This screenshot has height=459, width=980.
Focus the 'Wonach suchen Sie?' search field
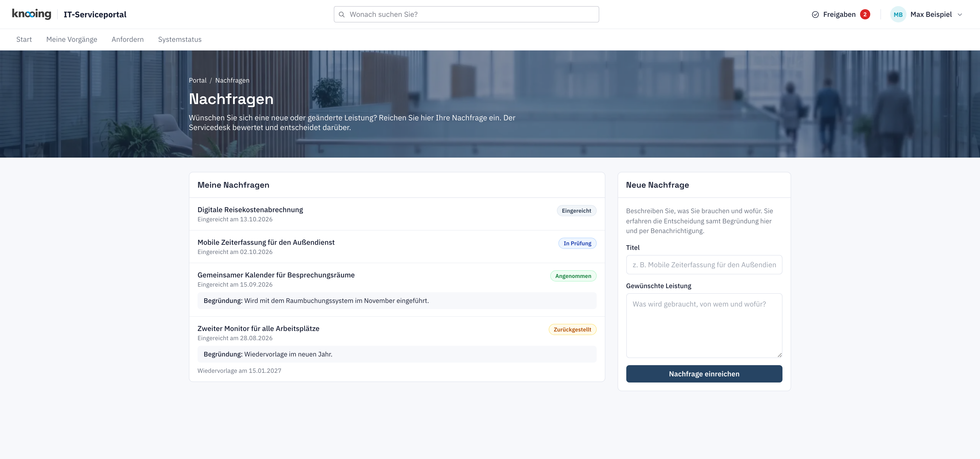click(467, 15)
